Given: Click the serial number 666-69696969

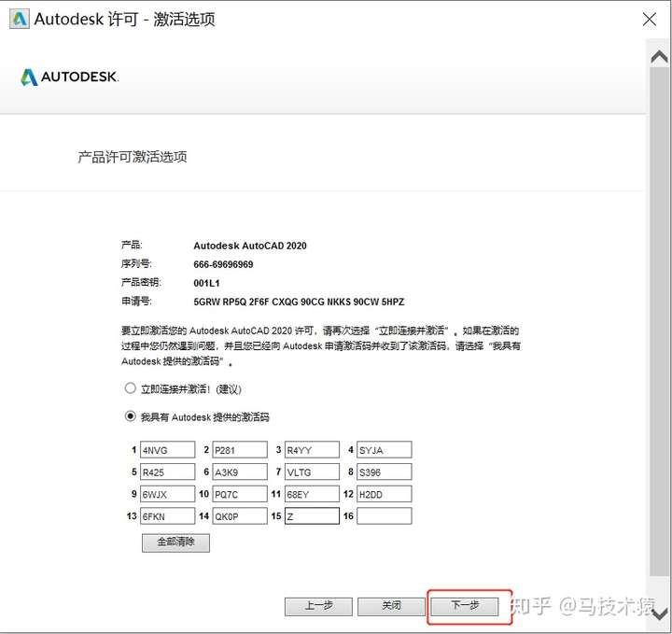Looking at the screenshot, I should pos(223,264).
